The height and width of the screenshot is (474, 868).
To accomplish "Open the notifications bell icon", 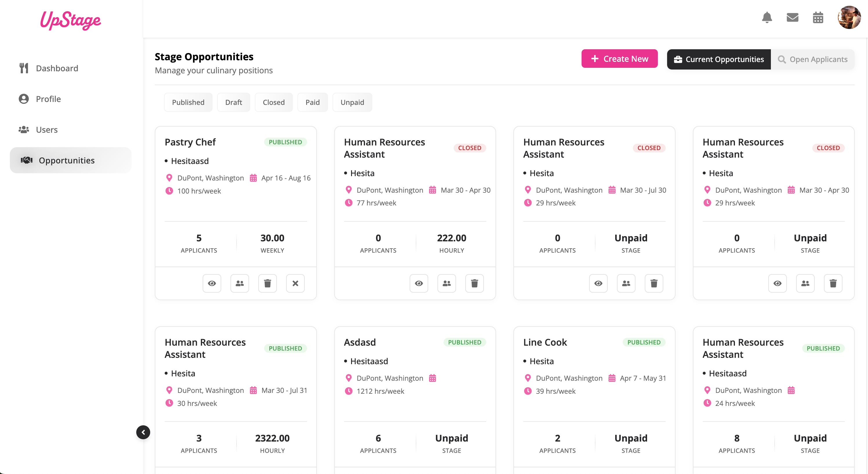I will pyautogui.click(x=767, y=17).
